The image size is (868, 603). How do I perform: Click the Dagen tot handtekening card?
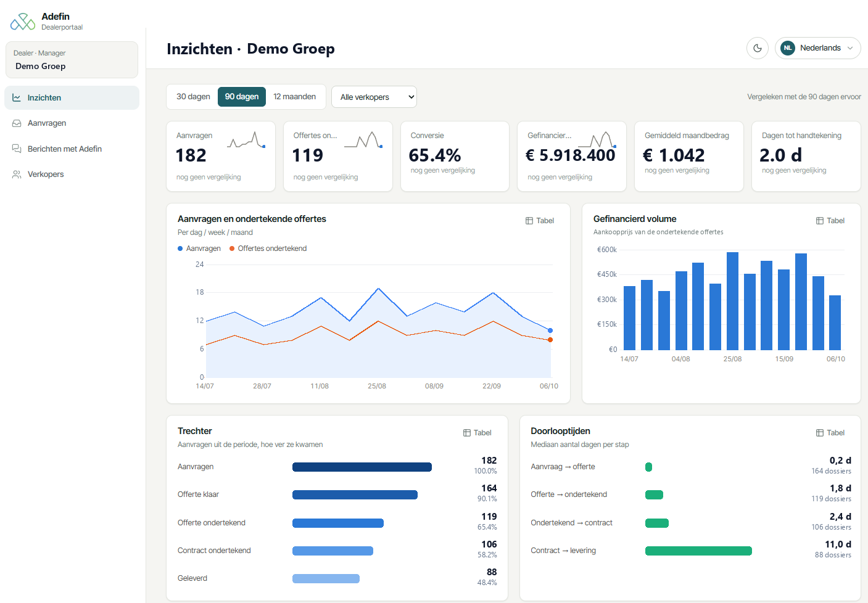click(806, 157)
